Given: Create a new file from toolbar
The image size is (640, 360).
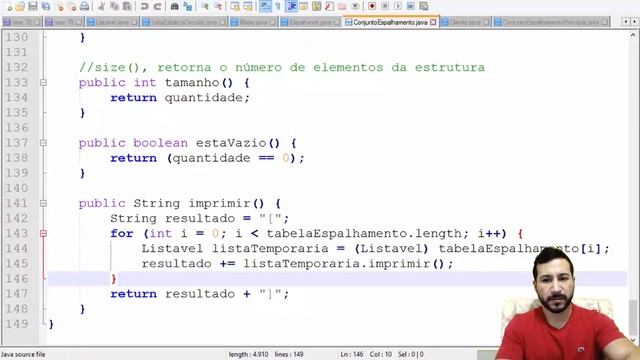Looking at the screenshot, I should pyautogui.click(x=8, y=6).
